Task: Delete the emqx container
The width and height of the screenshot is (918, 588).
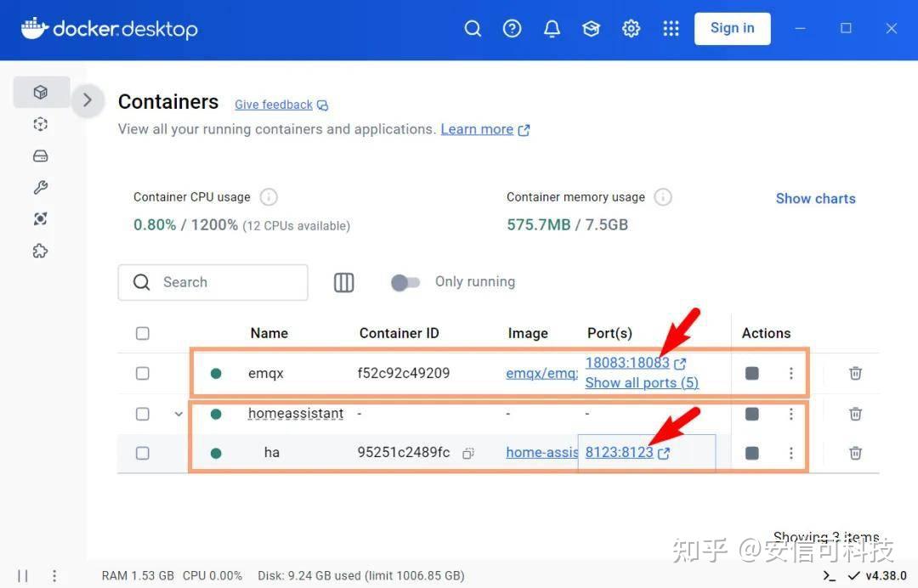Action: pos(855,373)
